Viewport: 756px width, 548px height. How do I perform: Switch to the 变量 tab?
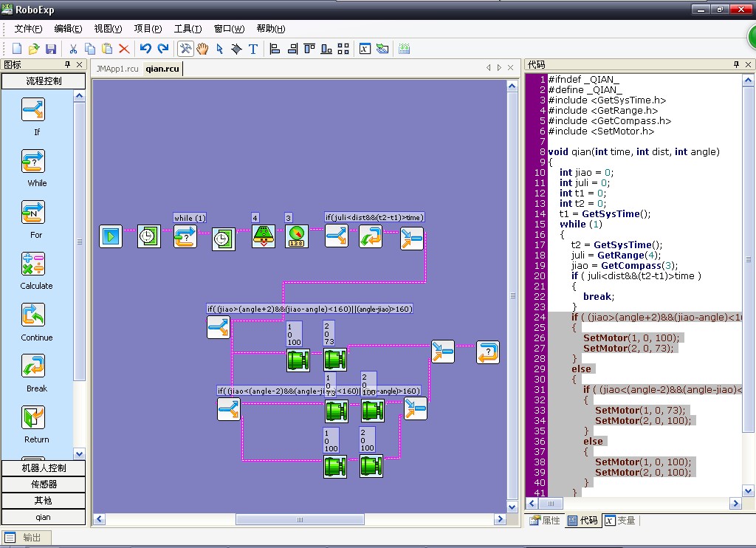point(620,521)
